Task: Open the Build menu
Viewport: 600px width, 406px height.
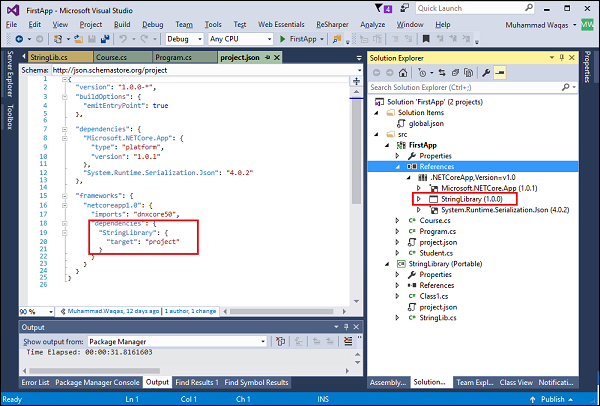Action: (x=122, y=24)
